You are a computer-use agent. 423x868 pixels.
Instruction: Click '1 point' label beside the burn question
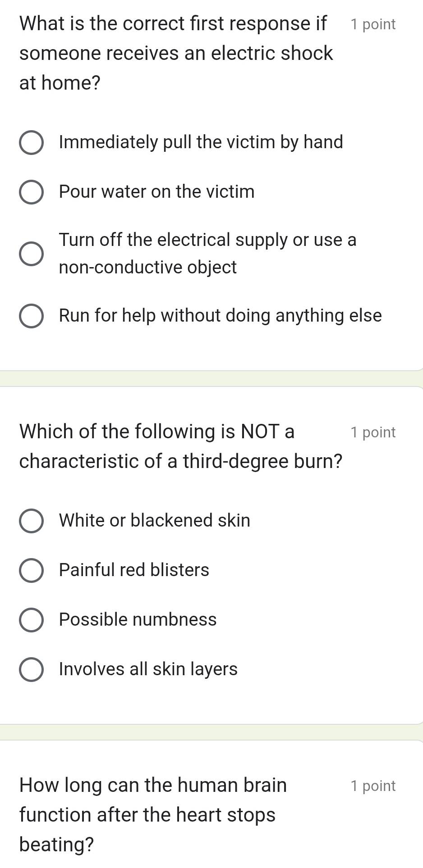click(x=373, y=432)
